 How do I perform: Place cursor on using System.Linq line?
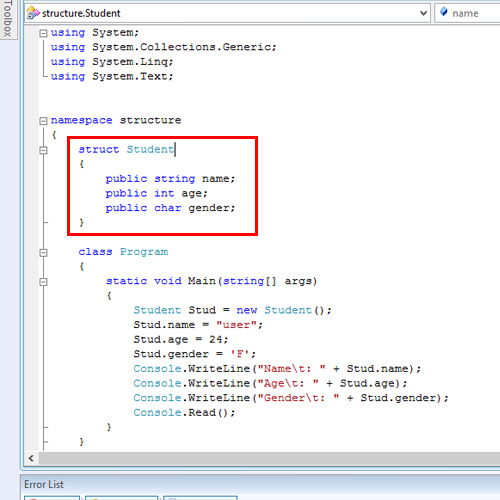point(112,62)
